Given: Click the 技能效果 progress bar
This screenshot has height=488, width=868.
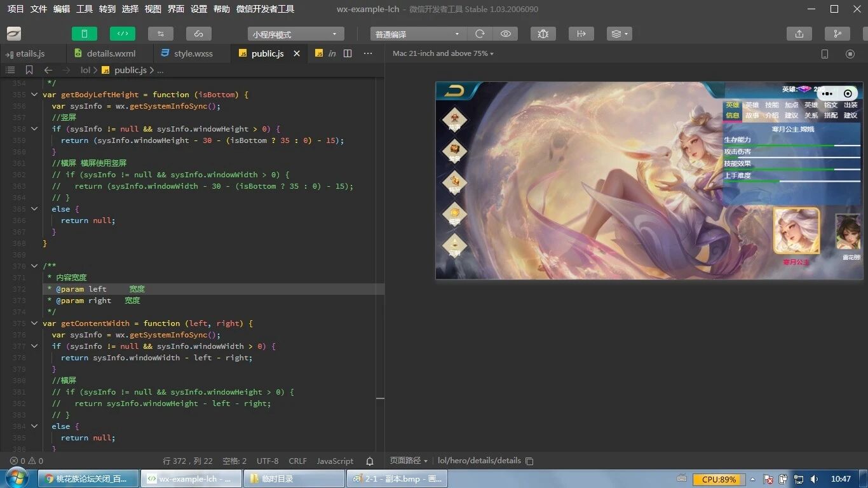Looking at the screenshot, I should point(792,170).
